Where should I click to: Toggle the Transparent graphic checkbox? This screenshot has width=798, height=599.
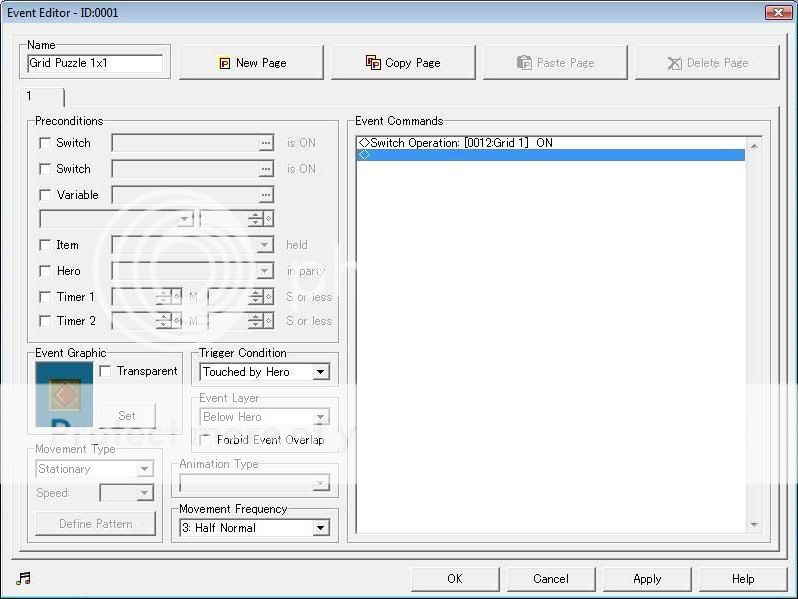(x=106, y=371)
